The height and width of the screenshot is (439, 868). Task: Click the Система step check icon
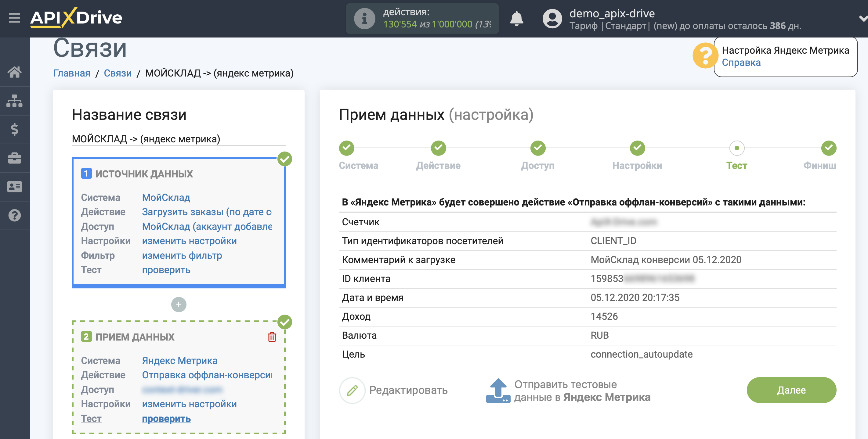pyautogui.click(x=346, y=148)
